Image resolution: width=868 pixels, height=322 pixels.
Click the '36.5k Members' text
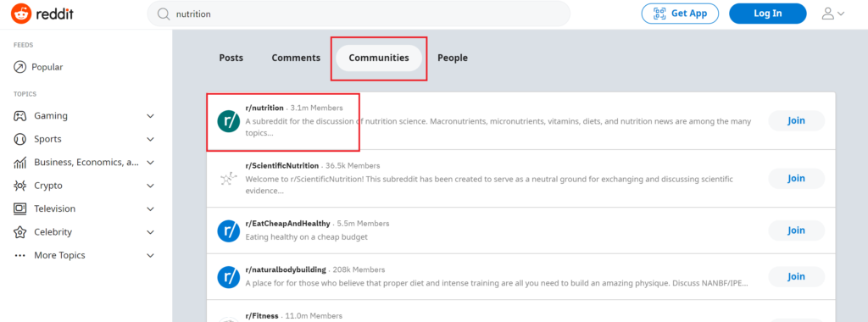(x=353, y=165)
